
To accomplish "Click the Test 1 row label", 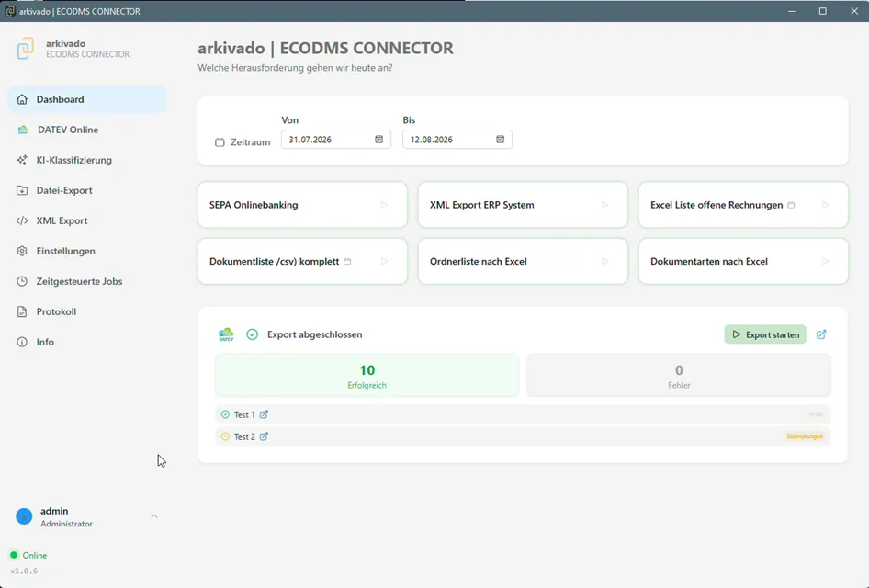I will tap(244, 414).
